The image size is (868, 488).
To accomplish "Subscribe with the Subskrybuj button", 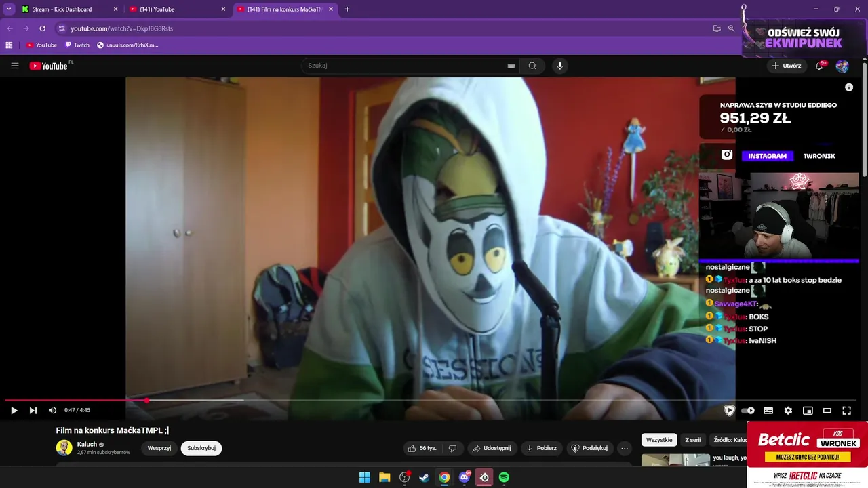I will click(x=201, y=448).
